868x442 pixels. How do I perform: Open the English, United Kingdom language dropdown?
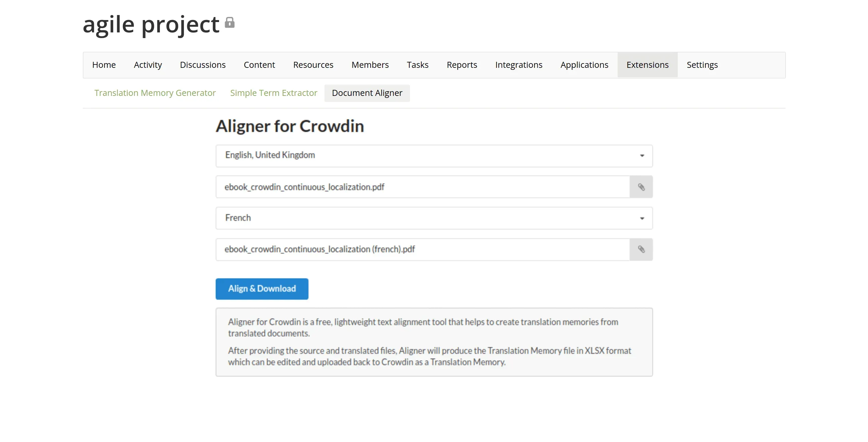pyautogui.click(x=434, y=156)
